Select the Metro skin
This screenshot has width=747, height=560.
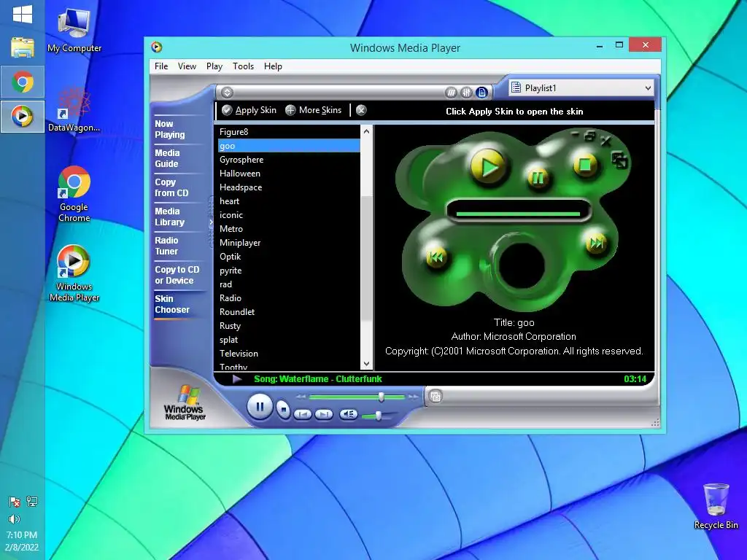coord(289,228)
